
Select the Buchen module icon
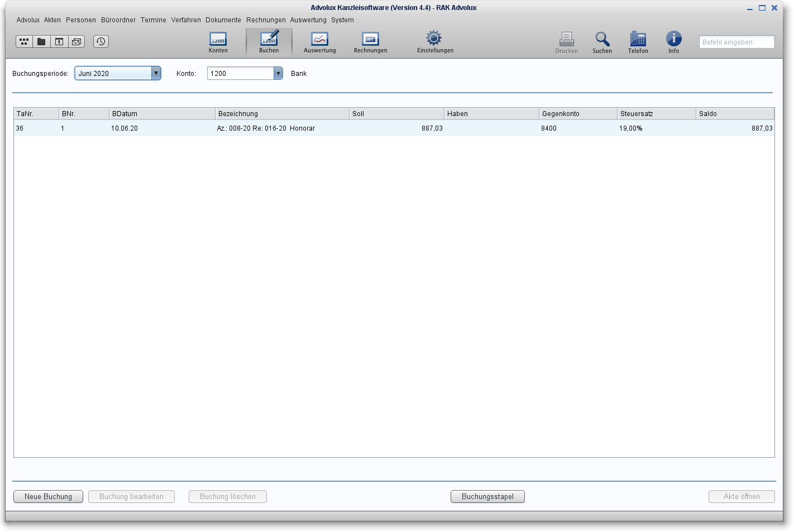[269, 42]
